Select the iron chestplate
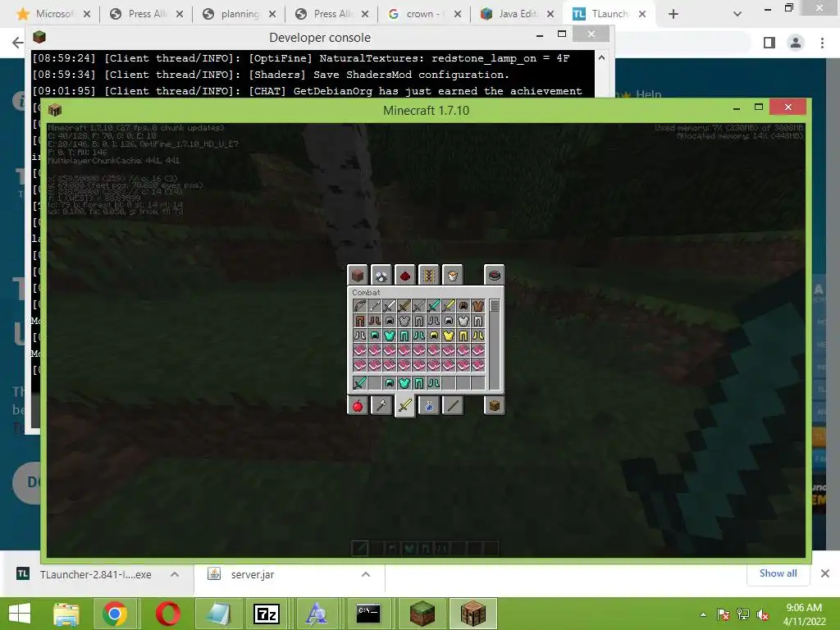 (463, 321)
